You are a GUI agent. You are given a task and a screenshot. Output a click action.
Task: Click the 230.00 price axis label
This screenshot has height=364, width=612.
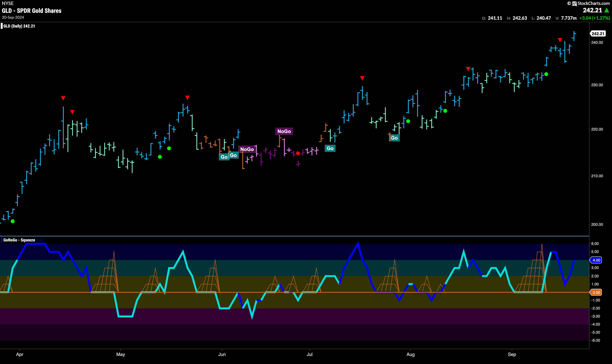click(597, 85)
